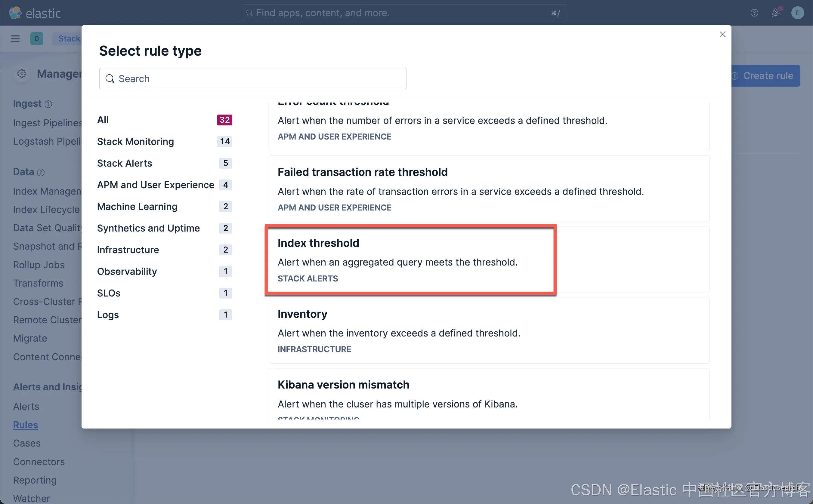Image resolution: width=813 pixels, height=504 pixels.
Task: Click the Data section help icon
Action: 41,172
